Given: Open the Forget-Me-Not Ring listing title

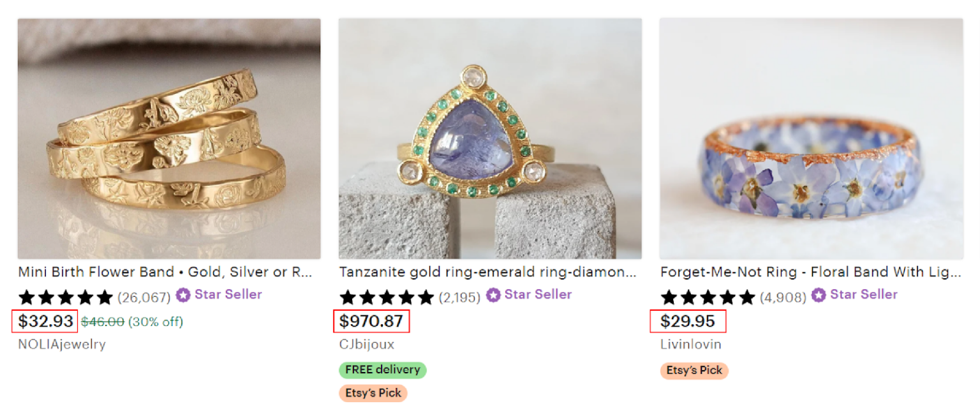Looking at the screenshot, I should click(x=810, y=272).
